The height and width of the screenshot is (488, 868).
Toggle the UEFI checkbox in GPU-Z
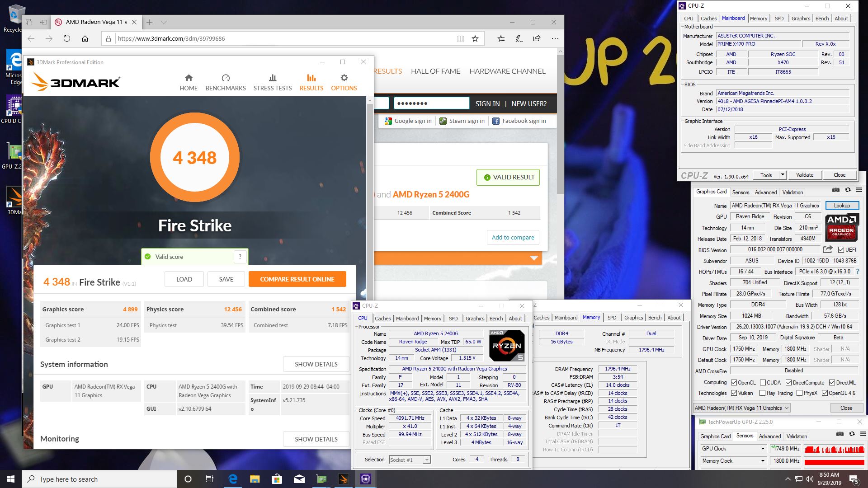841,249
